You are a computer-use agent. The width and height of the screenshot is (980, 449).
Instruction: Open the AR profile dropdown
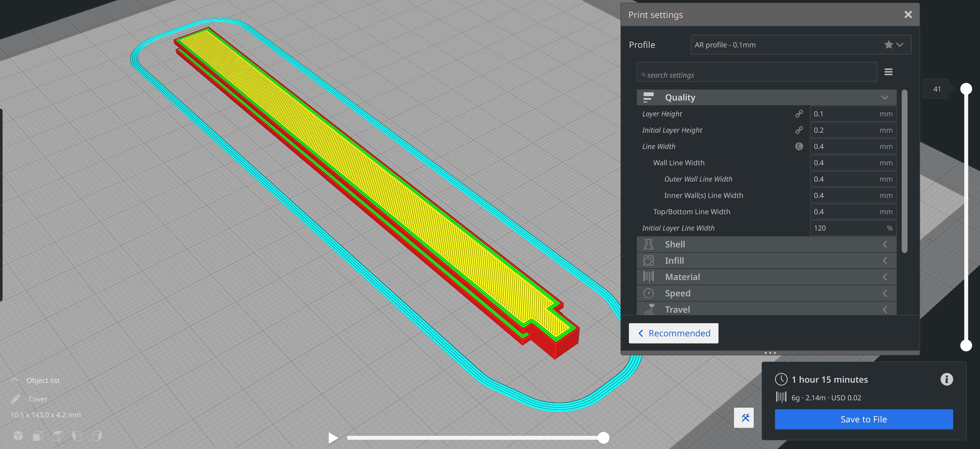(801, 45)
